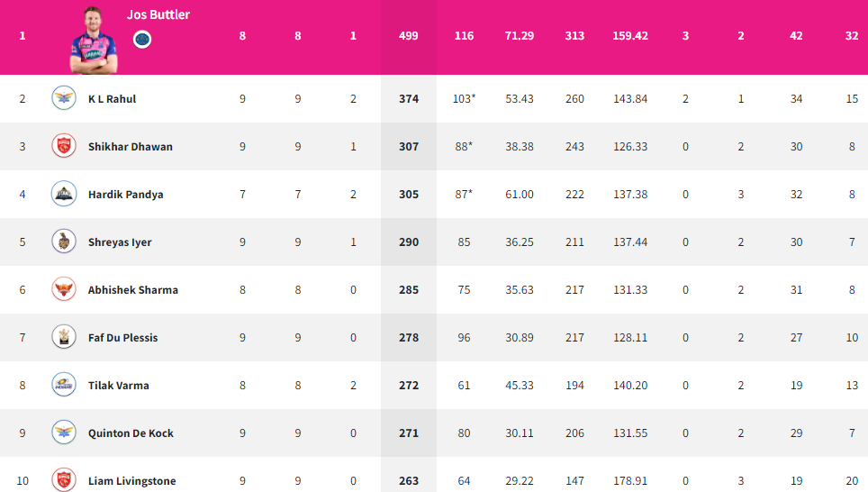Screen dimensions: 868x492
Task: Click K L Rahul's 374 runs cell
Action: [409, 98]
